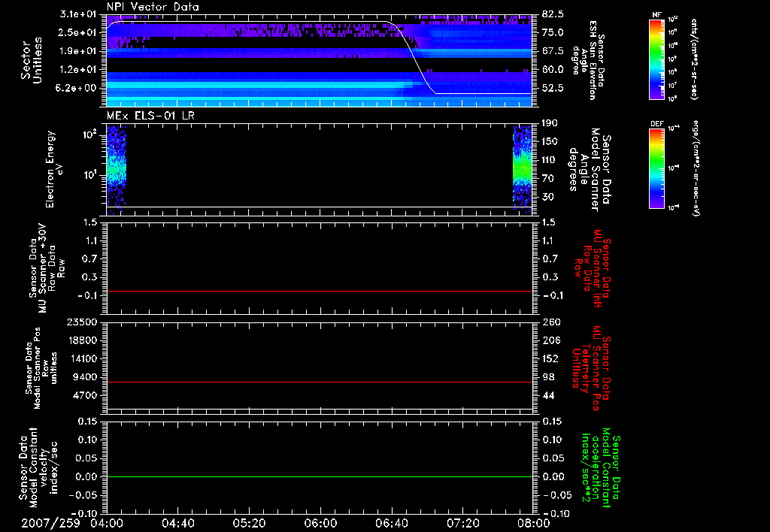Click the 75.0 sun elevation tick
The width and height of the screenshot is (770, 532).
pyautogui.click(x=553, y=32)
